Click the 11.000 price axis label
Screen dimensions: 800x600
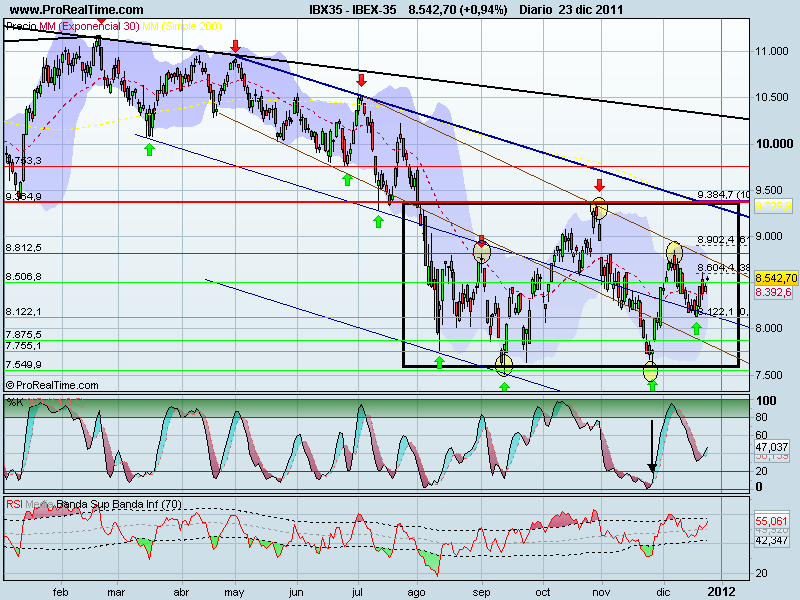(x=771, y=51)
